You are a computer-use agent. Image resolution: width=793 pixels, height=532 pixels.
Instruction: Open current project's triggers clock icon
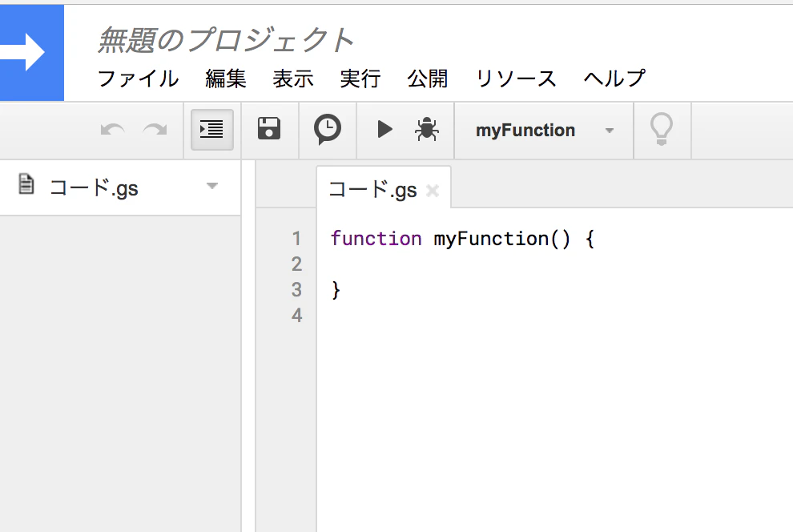pos(328,130)
